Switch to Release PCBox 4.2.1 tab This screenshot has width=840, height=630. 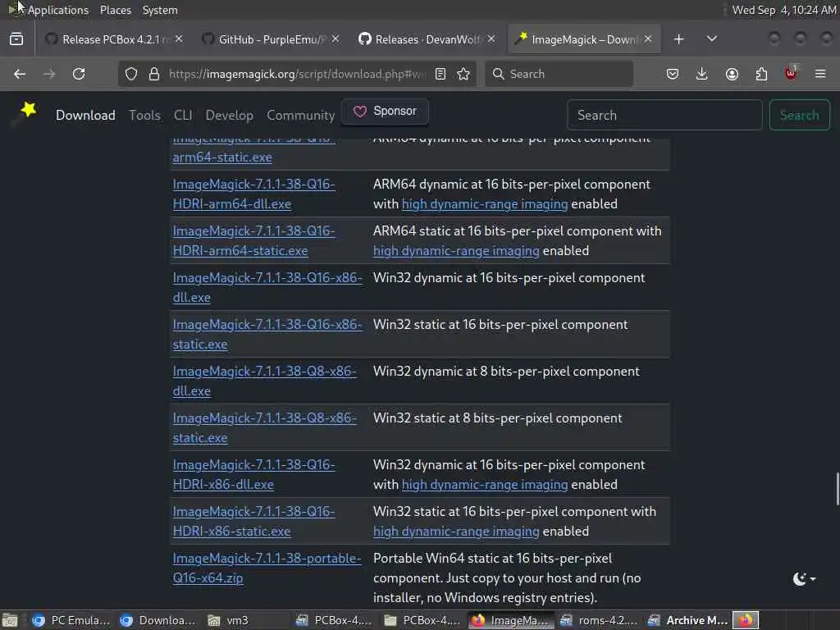[113, 39]
